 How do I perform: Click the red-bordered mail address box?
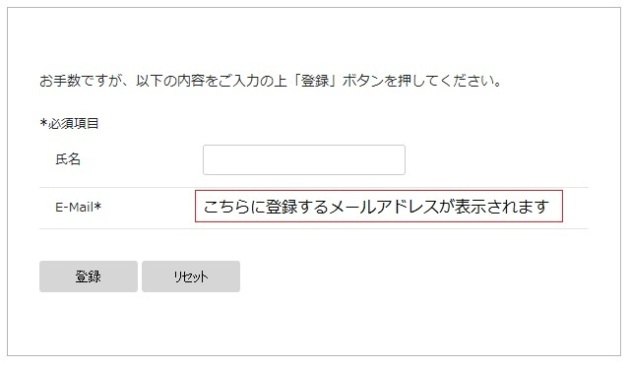coord(379,206)
